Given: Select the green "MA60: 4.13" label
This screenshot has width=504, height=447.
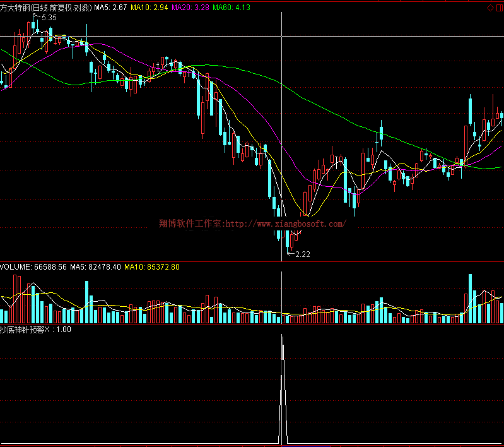Looking at the screenshot, I should click(x=231, y=8).
